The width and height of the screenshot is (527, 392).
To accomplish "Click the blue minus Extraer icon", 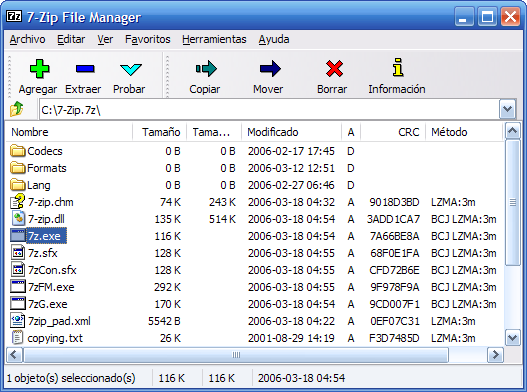I will pos(85,69).
